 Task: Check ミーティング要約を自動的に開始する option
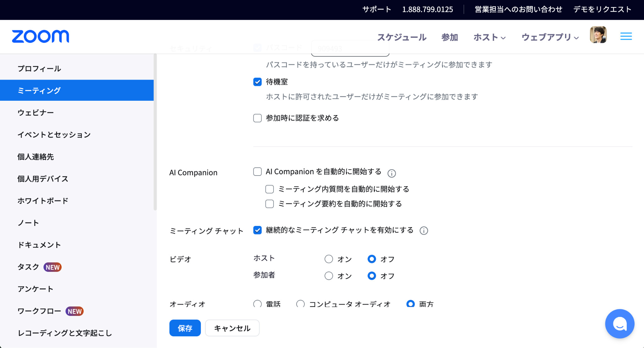[269, 204]
